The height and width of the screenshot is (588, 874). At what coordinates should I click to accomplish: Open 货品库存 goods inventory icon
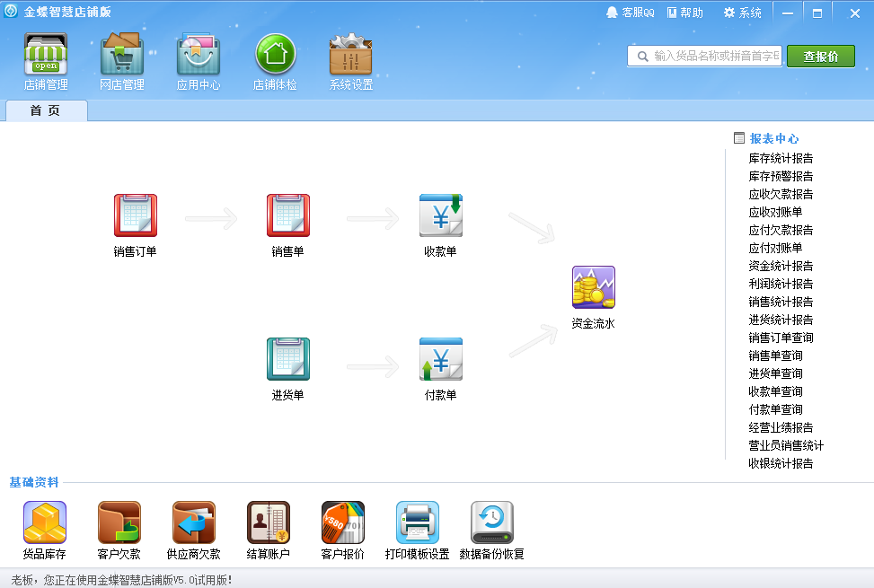(x=45, y=522)
